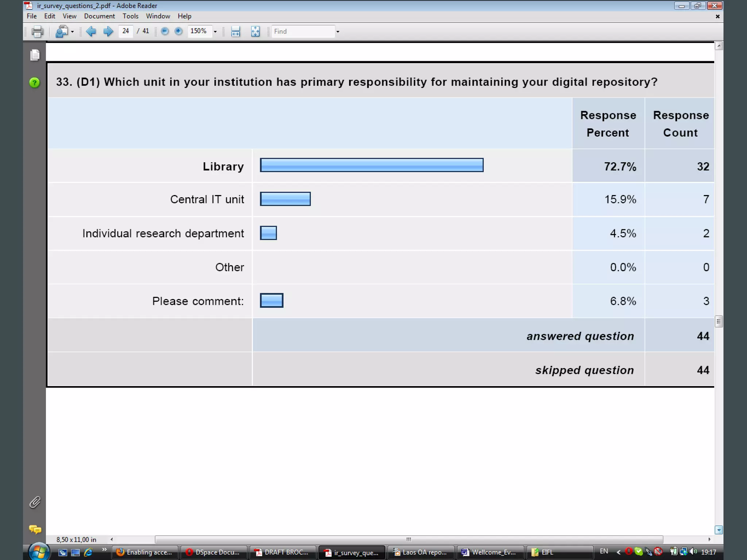Open the Comments panel in the sidebar

point(35,529)
